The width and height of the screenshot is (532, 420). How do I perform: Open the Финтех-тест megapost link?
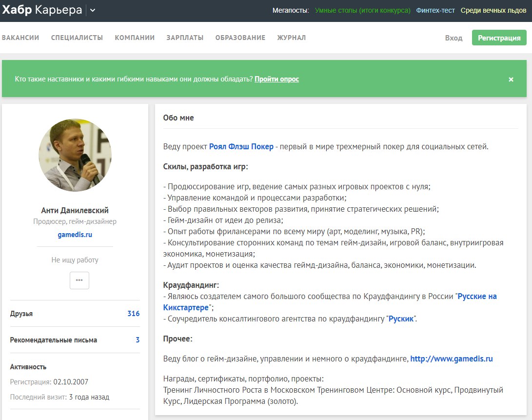pos(435,11)
